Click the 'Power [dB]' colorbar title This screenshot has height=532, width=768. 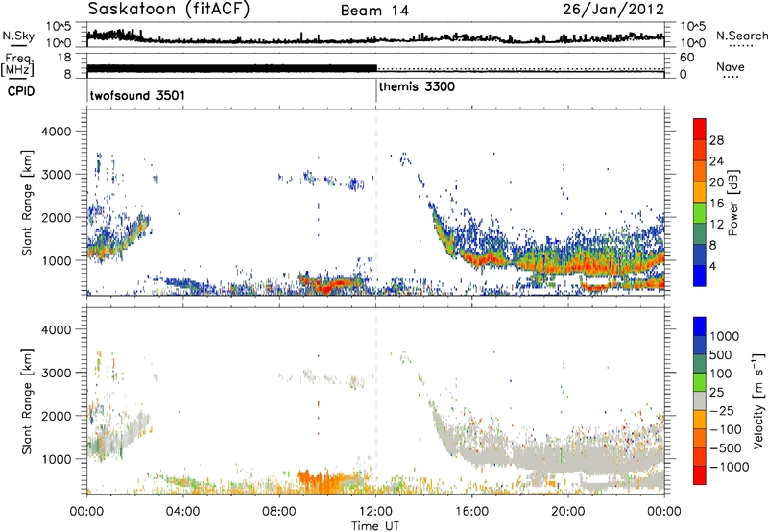pos(732,203)
